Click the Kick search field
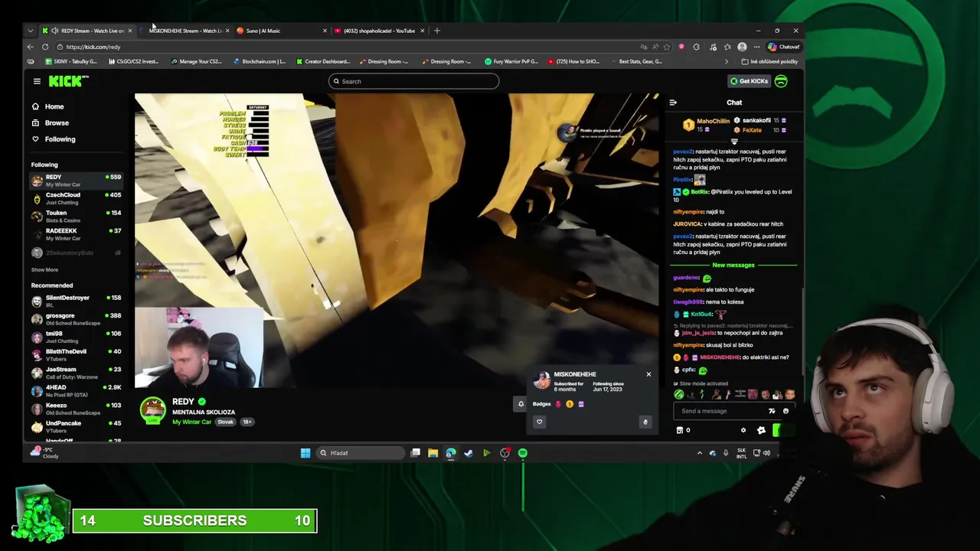The width and height of the screenshot is (980, 551). [x=413, y=81]
